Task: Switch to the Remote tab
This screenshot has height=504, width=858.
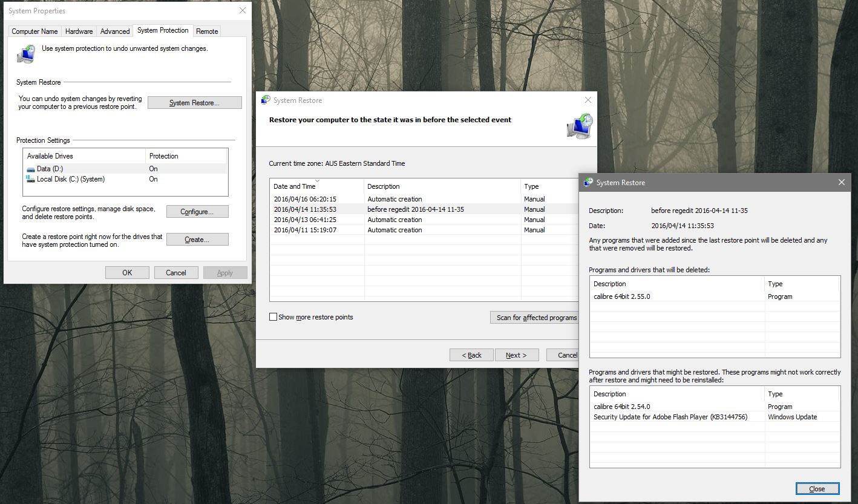Action: pos(207,31)
